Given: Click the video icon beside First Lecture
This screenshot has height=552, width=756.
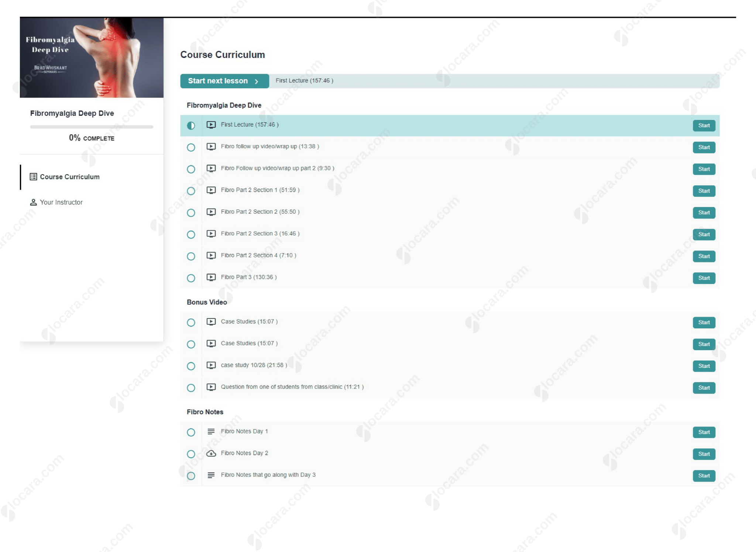Looking at the screenshot, I should coord(211,125).
